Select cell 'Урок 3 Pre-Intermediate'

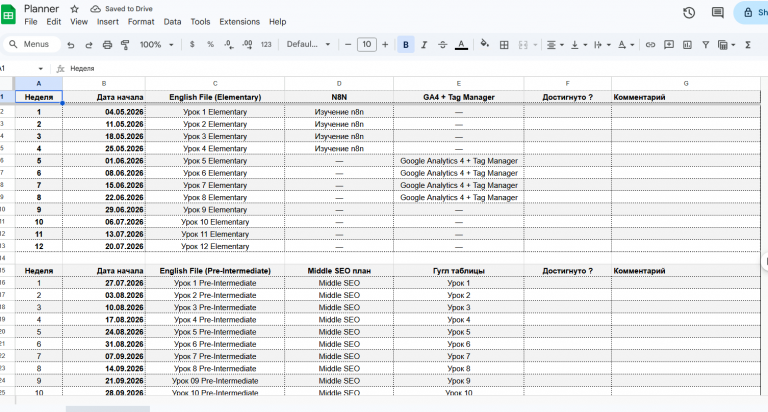tap(215, 307)
